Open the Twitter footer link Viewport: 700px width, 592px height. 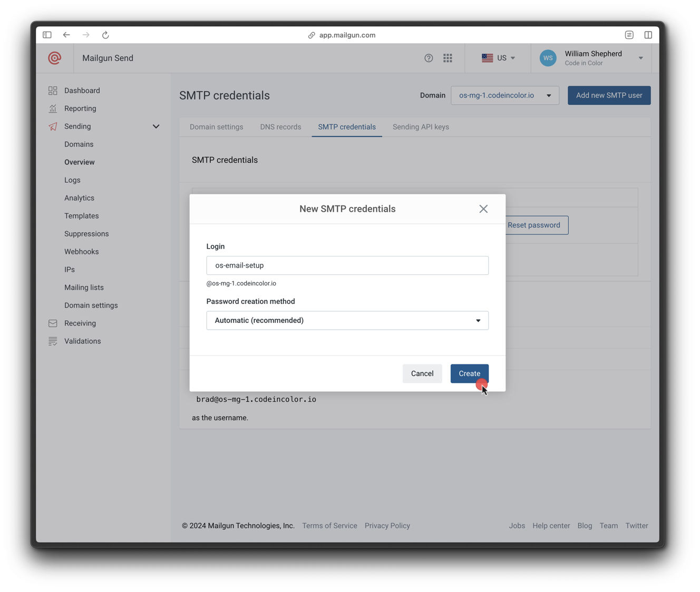[x=637, y=526]
